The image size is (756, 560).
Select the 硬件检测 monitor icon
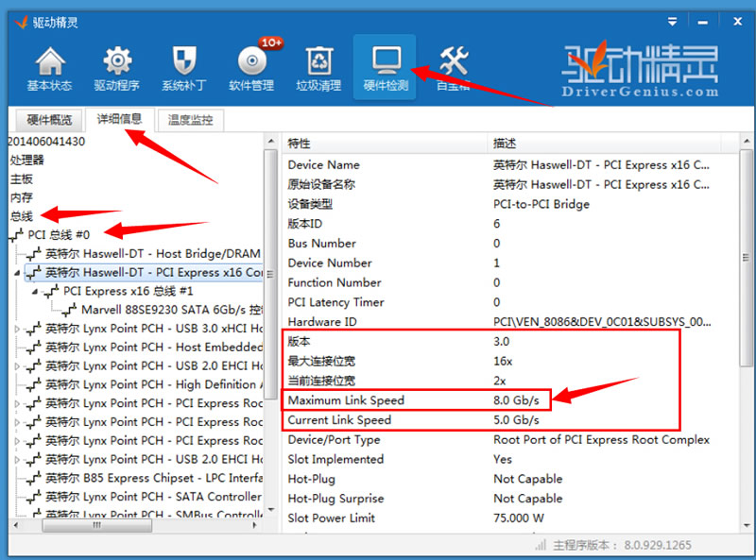(386, 67)
